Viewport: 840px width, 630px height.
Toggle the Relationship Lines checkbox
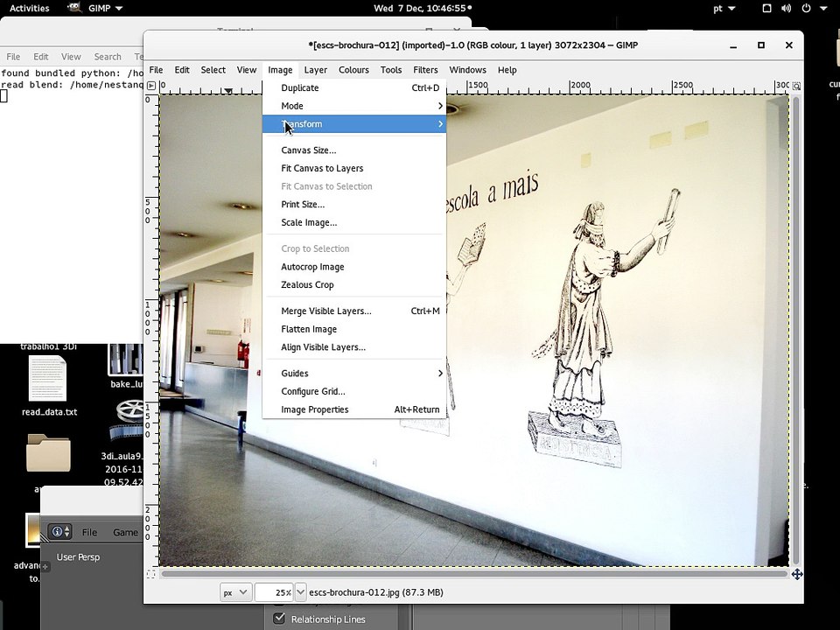279,619
